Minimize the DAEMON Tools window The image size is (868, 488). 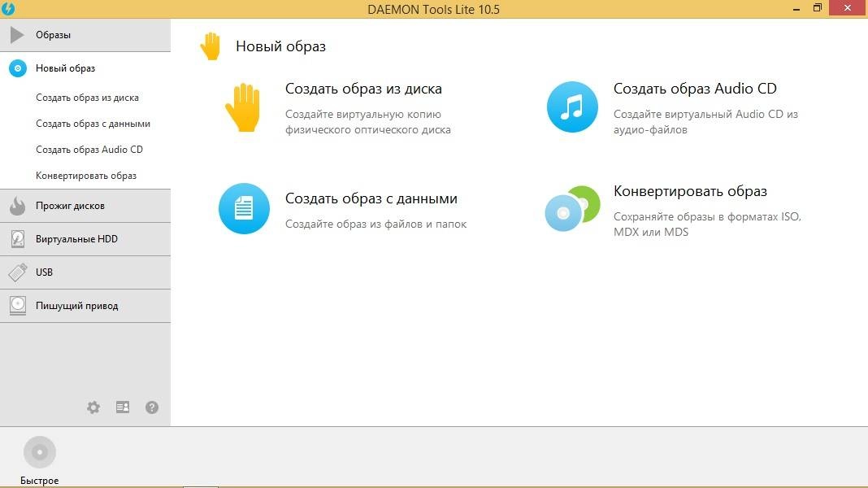point(796,9)
